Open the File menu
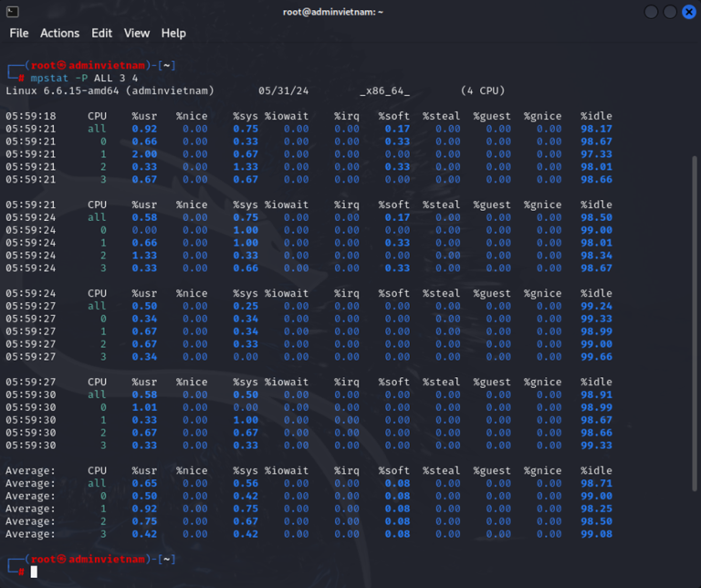701x588 pixels. [x=19, y=33]
